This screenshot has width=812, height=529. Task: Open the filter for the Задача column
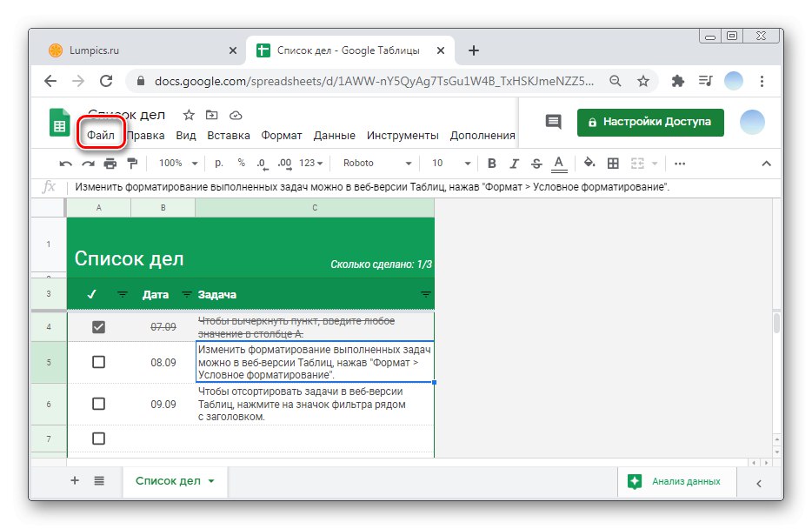point(426,294)
